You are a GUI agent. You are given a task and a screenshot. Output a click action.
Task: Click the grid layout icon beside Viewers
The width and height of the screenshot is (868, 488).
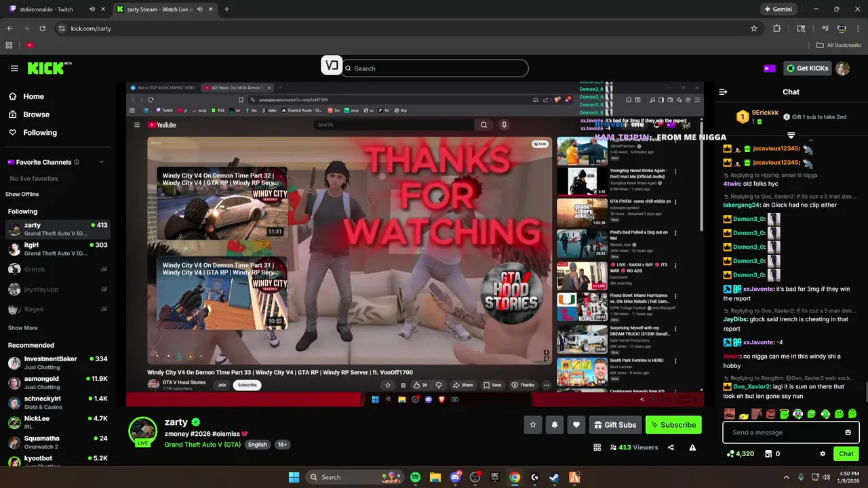tap(597, 447)
